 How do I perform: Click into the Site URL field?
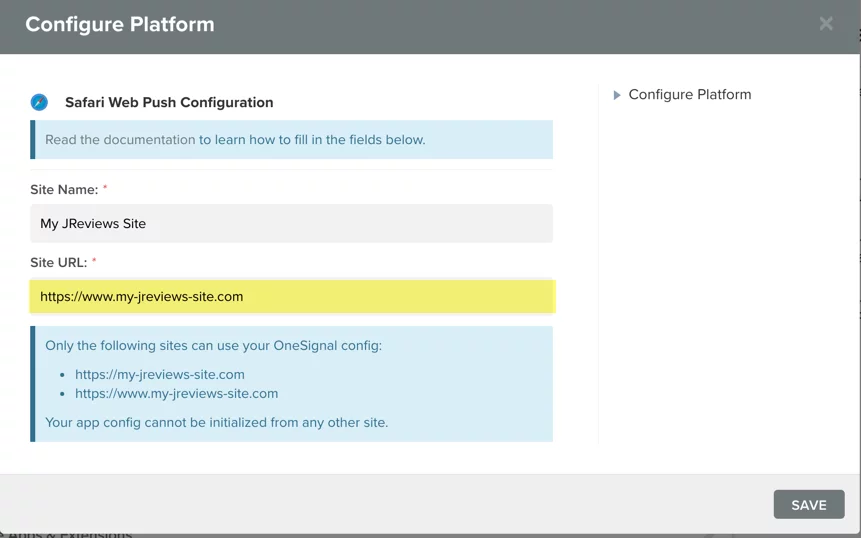tap(291, 297)
